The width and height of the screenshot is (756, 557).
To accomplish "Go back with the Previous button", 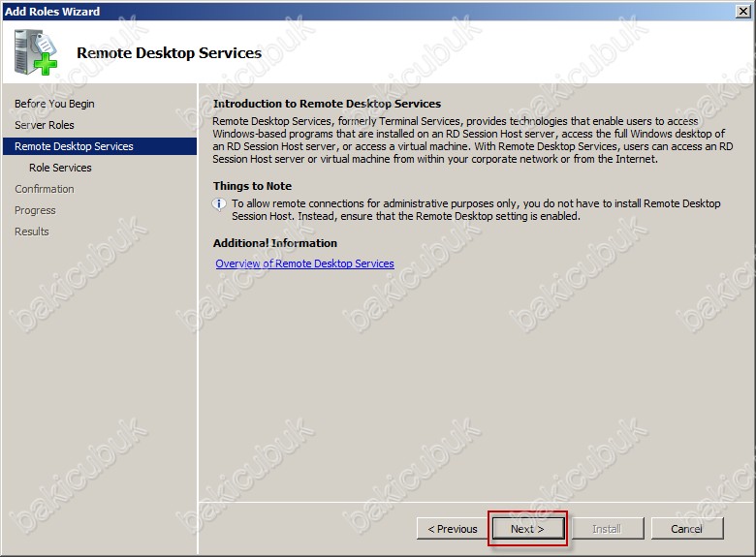I will 453,529.
